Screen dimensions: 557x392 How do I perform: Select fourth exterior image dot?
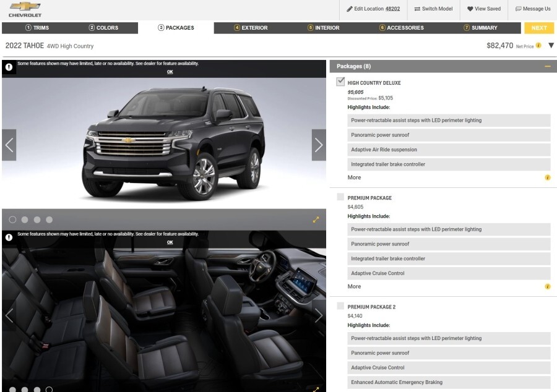pyautogui.click(x=49, y=219)
